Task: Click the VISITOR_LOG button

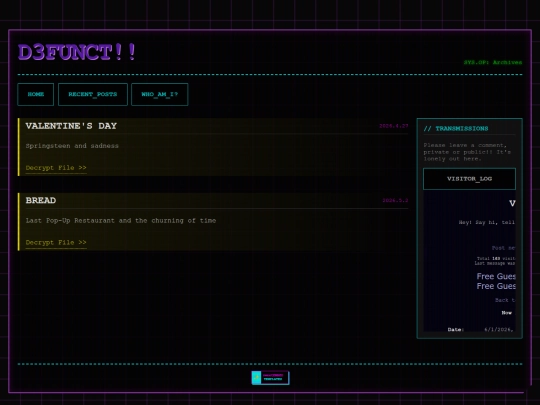Action: pos(469,179)
